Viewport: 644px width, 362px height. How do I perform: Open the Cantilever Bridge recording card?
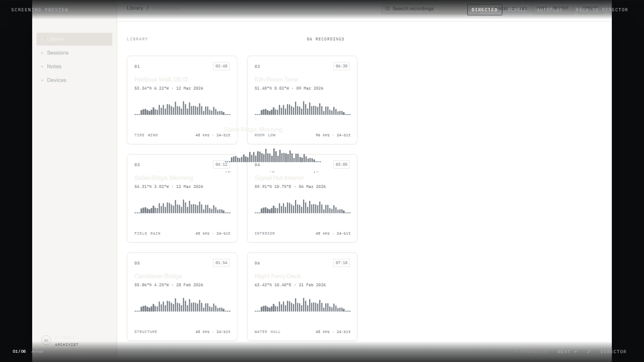click(x=182, y=296)
